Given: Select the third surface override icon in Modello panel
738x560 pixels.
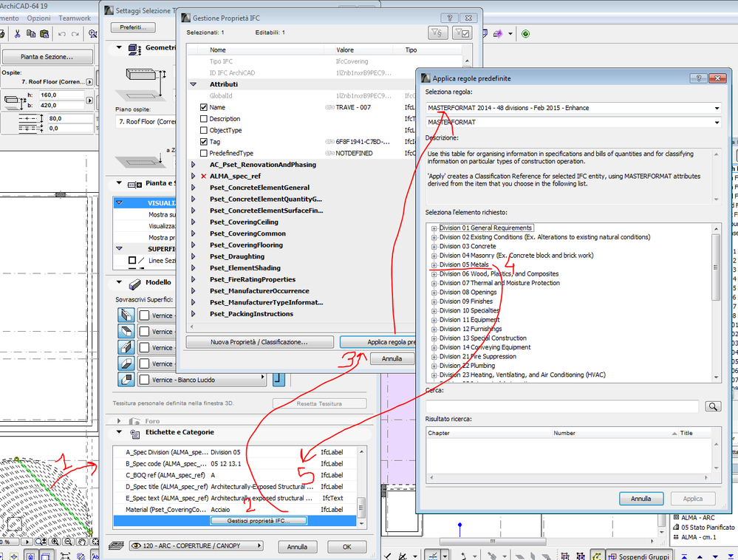Looking at the screenshot, I should point(126,347).
